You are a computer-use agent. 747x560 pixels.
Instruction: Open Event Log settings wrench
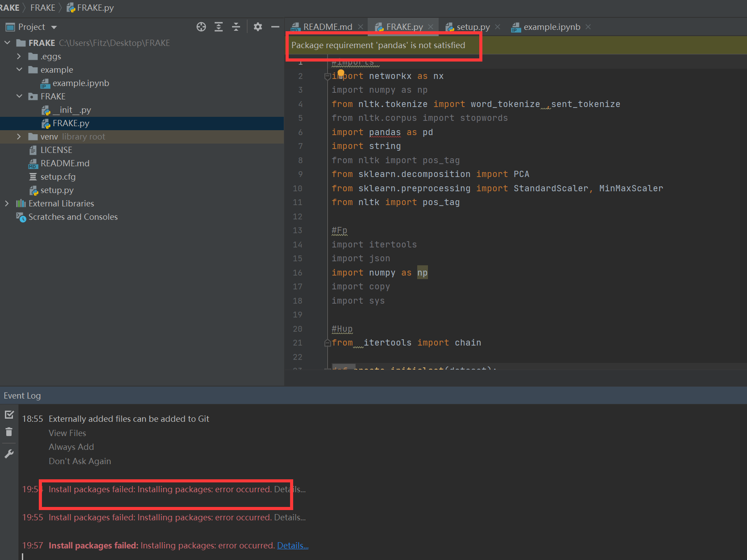(9, 454)
